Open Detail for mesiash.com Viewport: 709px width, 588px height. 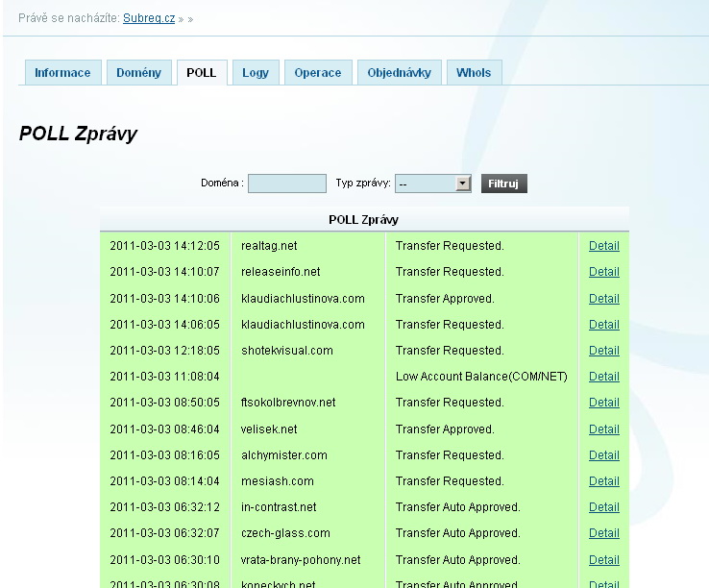coord(603,481)
